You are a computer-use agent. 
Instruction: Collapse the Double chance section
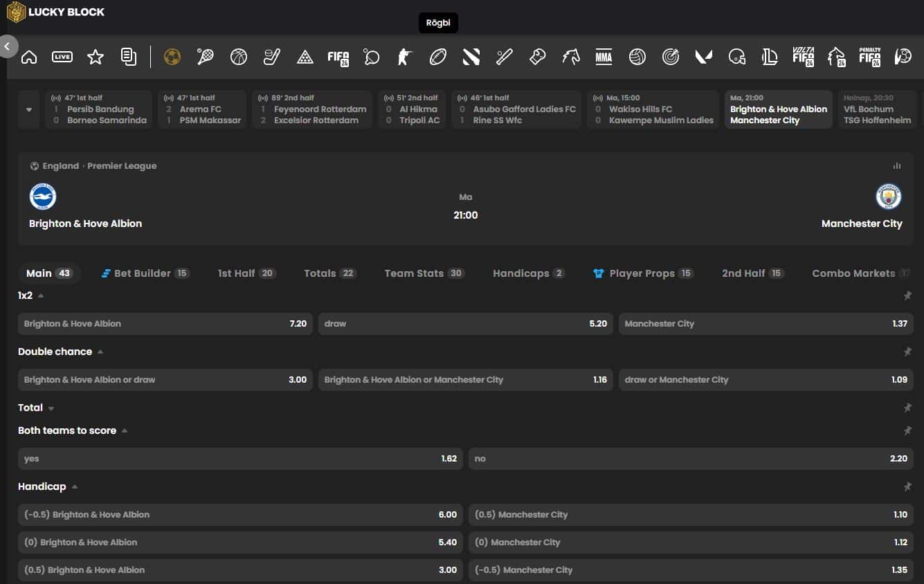(x=100, y=352)
